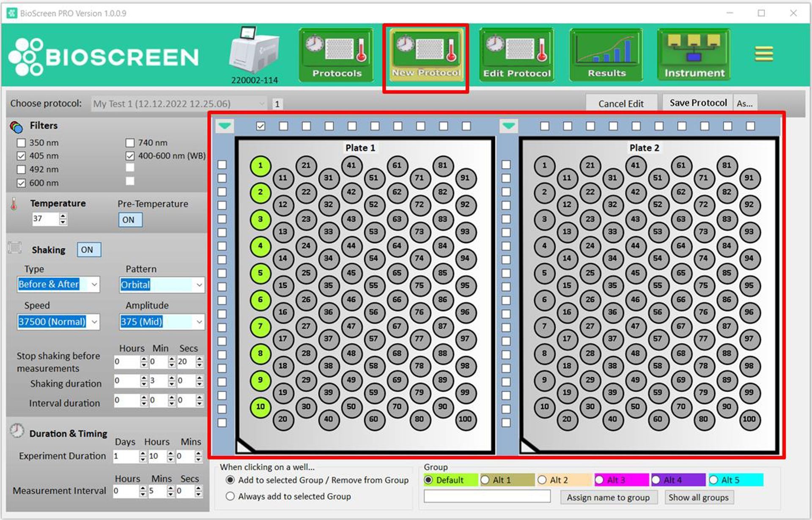Open the Instrument settings icon
This screenshot has height=520, width=812.
click(x=694, y=55)
